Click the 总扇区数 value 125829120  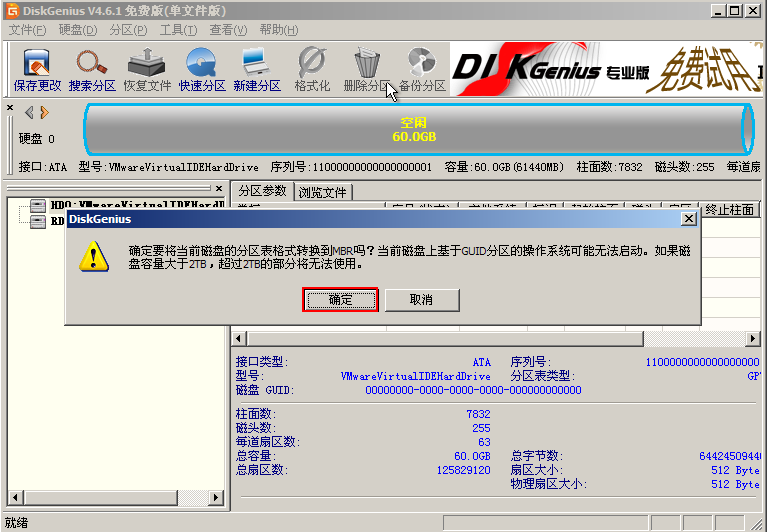pos(463,470)
